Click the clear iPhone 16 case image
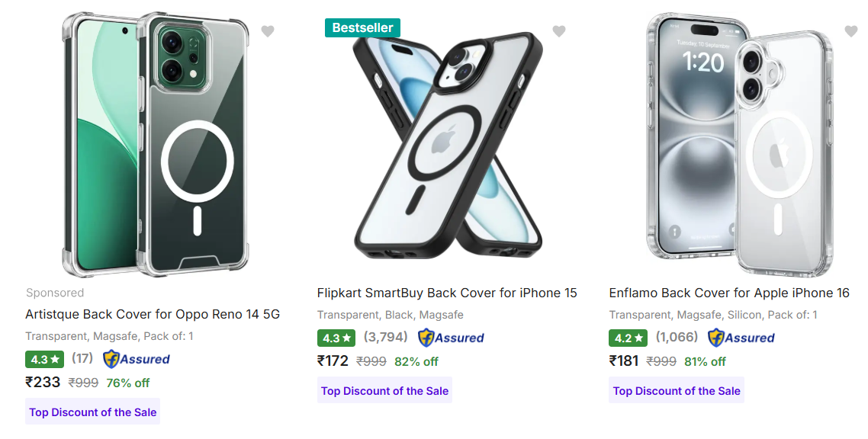 [x=738, y=145]
